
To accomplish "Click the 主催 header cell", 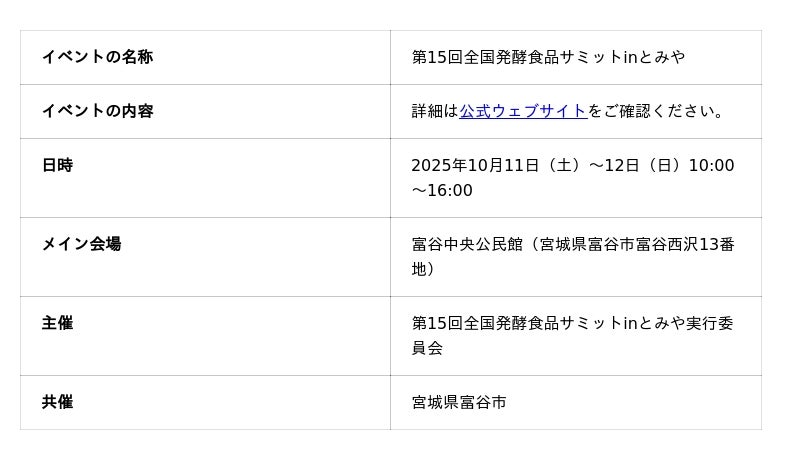I will click(x=57, y=323).
